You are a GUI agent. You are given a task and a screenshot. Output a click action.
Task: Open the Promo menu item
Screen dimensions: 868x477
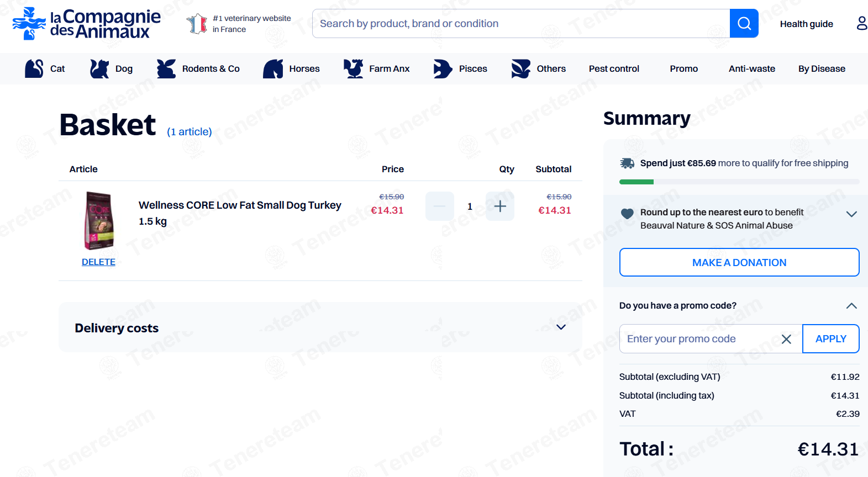pos(683,68)
